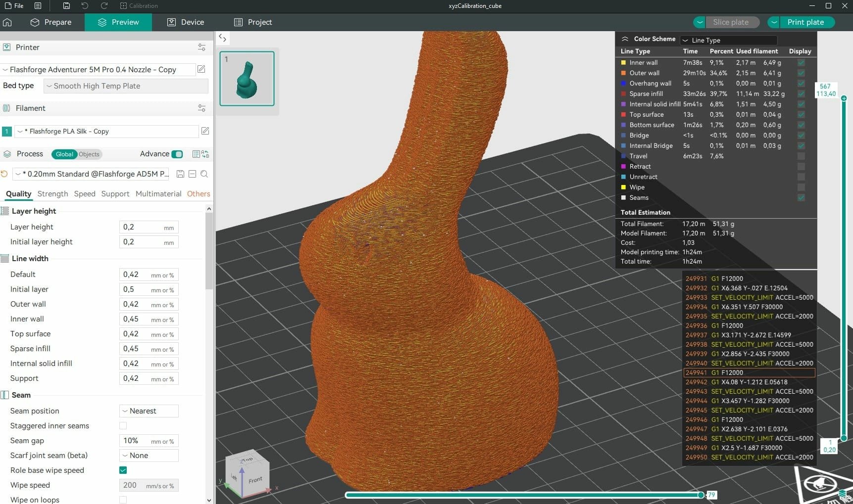Search process settings with magnifier icon
This screenshot has width=853, height=504.
pyautogui.click(x=204, y=174)
